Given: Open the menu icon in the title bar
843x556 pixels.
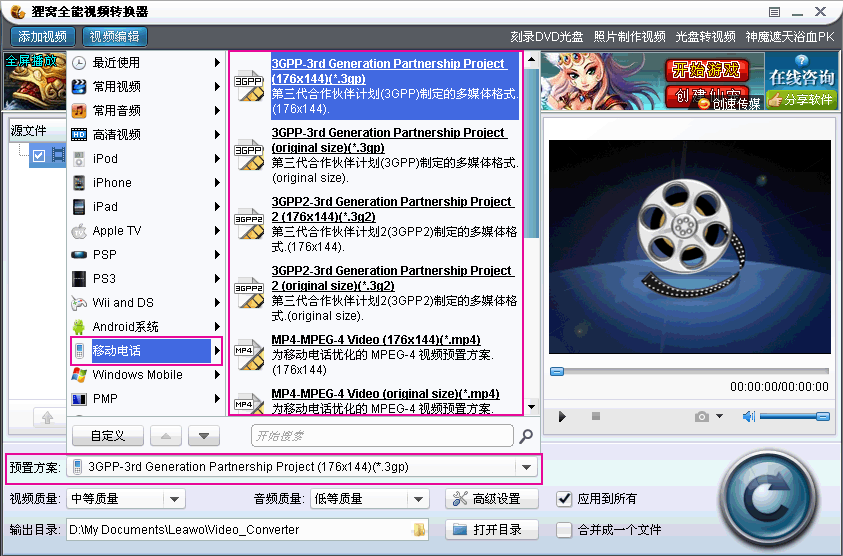Looking at the screenshot, I should 775,12.
